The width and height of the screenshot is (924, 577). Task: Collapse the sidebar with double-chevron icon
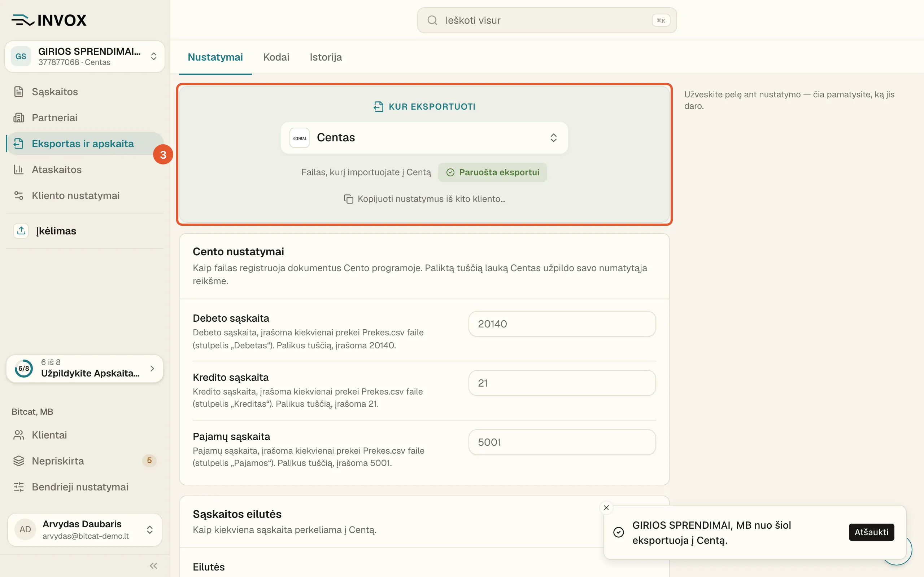coord(153,565)
